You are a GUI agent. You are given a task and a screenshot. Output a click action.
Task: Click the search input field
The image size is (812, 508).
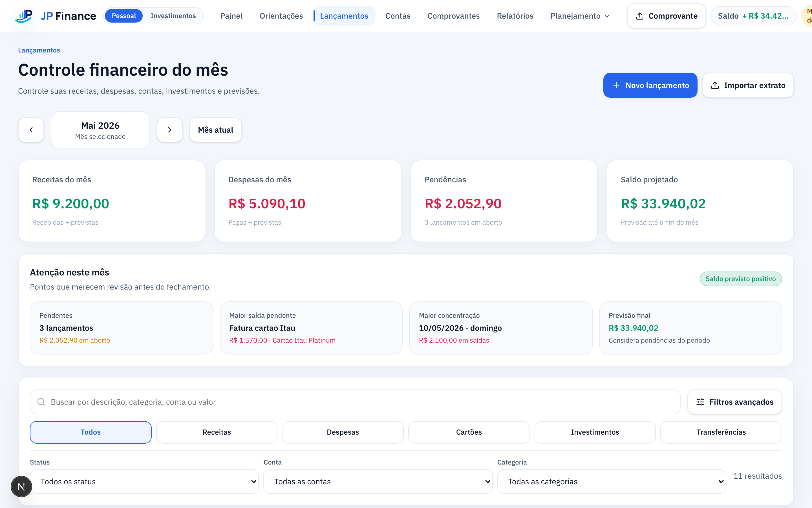click(x=355, y=402)
